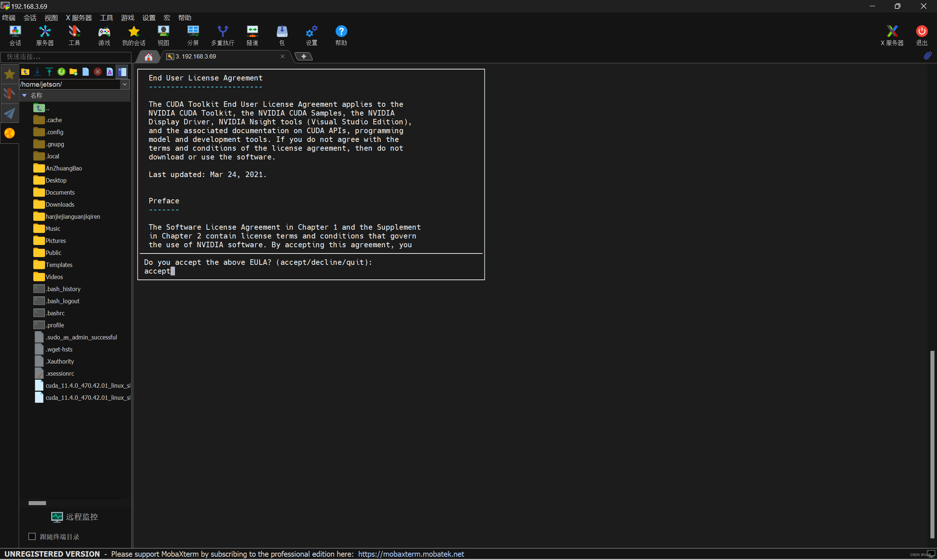Screen dimensions: 937x560
Task: Click the red delete file icon
Action: (x=97, y=72)
